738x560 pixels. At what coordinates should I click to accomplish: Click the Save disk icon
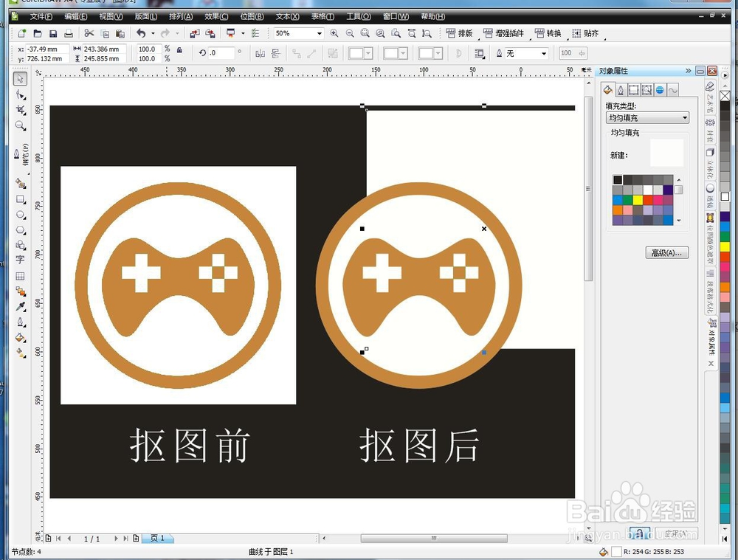[53, 33]
